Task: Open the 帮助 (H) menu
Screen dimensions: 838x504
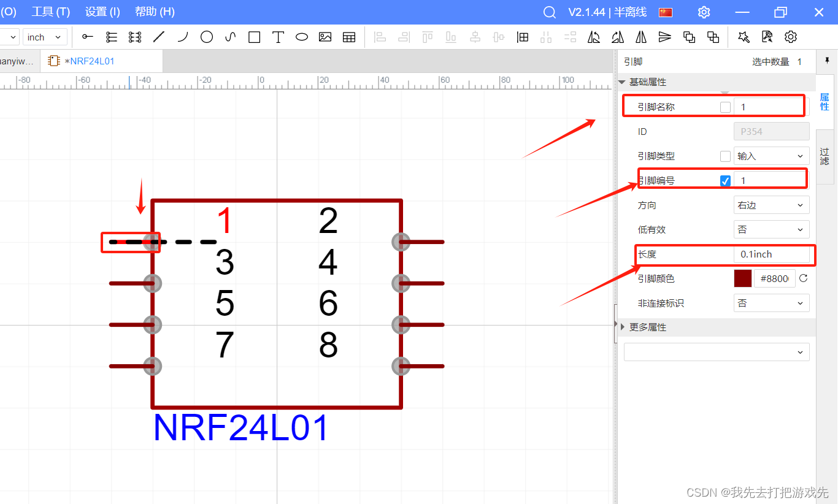Action: click(x=155, y=12)
